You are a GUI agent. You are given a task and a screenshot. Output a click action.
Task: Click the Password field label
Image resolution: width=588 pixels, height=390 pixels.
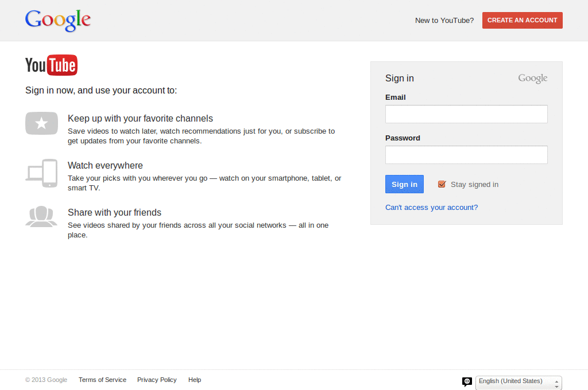coord(403,138)
